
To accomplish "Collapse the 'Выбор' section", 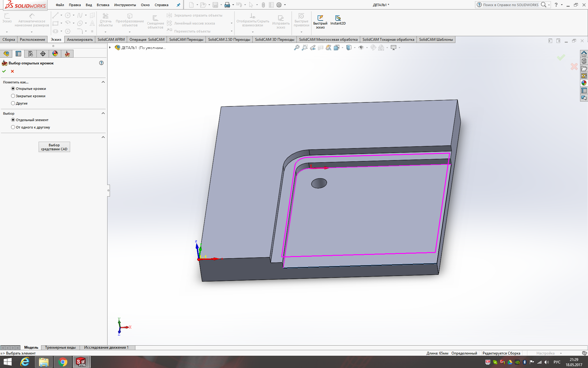I will (x=103, y=113).
